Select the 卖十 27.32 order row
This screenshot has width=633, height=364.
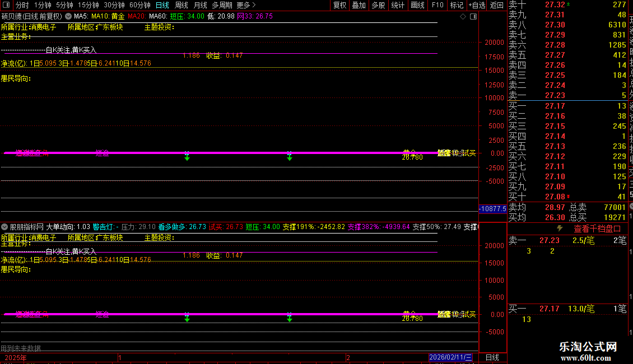tap(567, 4)
